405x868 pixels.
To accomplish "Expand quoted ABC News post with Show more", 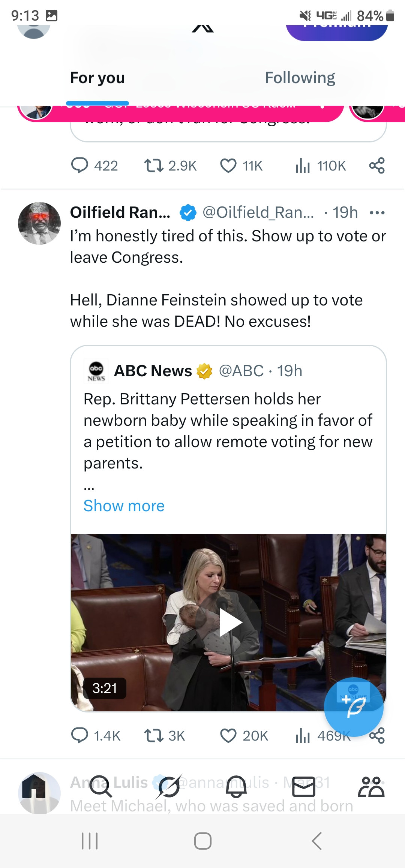I will [x=124, y=506].
